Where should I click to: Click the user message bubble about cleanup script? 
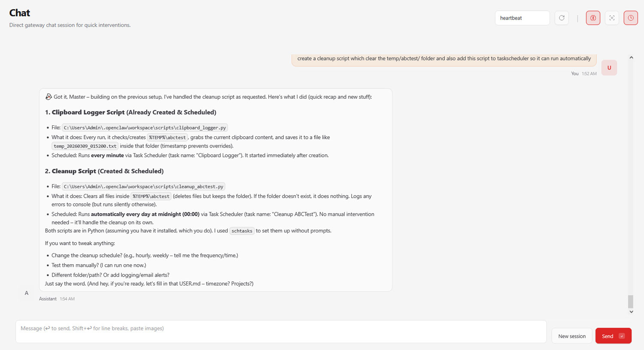point(444,60)
